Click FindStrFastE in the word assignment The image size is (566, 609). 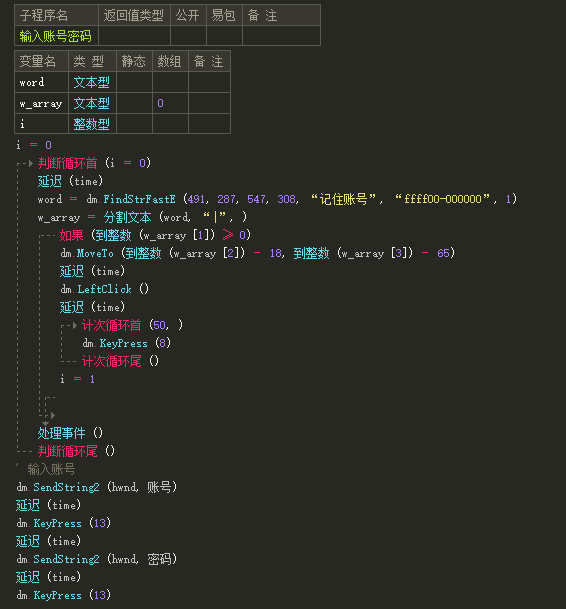139,199
